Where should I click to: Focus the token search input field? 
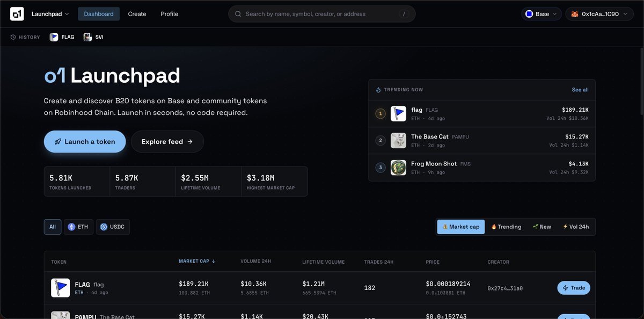click(x=322, y=14)
